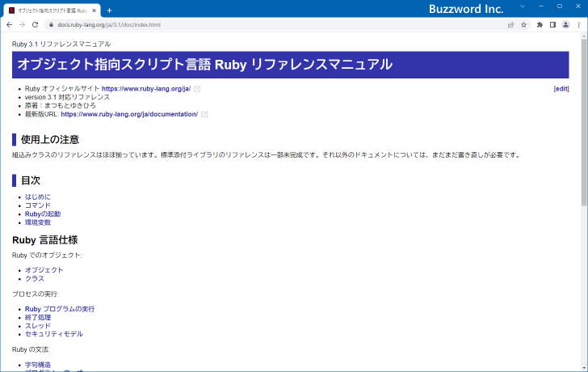
Task: Open the Extensions puzzle icon
Action: [x=540, y=25]
